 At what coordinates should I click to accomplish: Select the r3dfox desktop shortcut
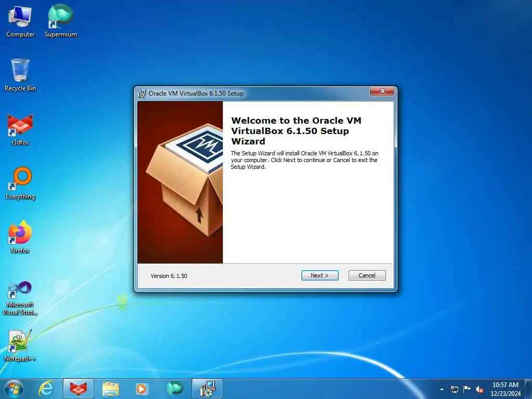point(20,129)
